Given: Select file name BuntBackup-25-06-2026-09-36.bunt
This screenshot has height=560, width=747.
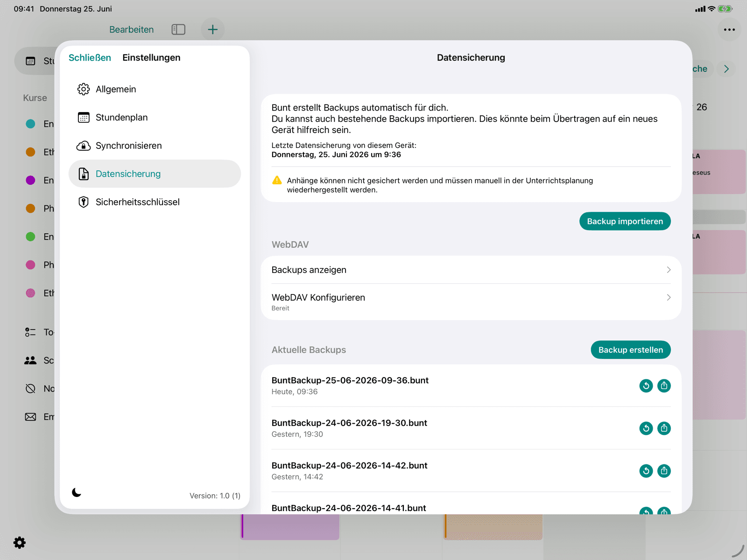Looking at the screenshot, I should (350, 380).
